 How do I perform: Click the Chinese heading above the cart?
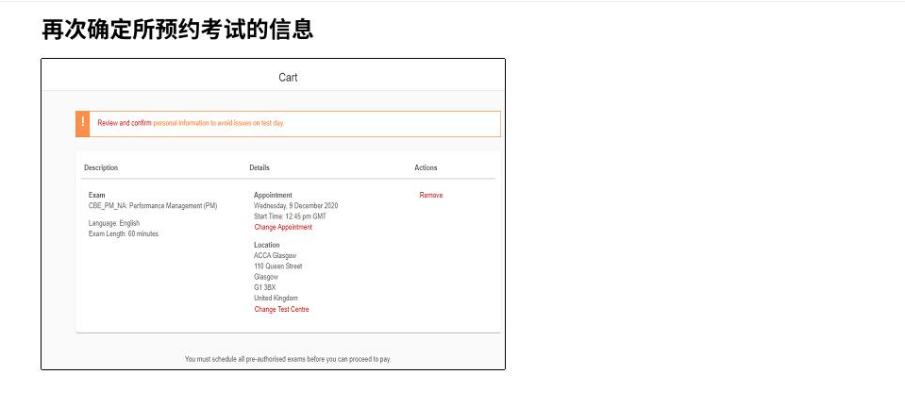click(x=177, y=30)
